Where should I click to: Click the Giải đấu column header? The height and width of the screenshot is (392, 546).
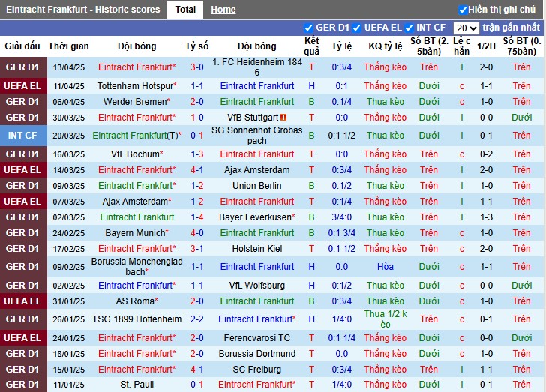point(22,46)
